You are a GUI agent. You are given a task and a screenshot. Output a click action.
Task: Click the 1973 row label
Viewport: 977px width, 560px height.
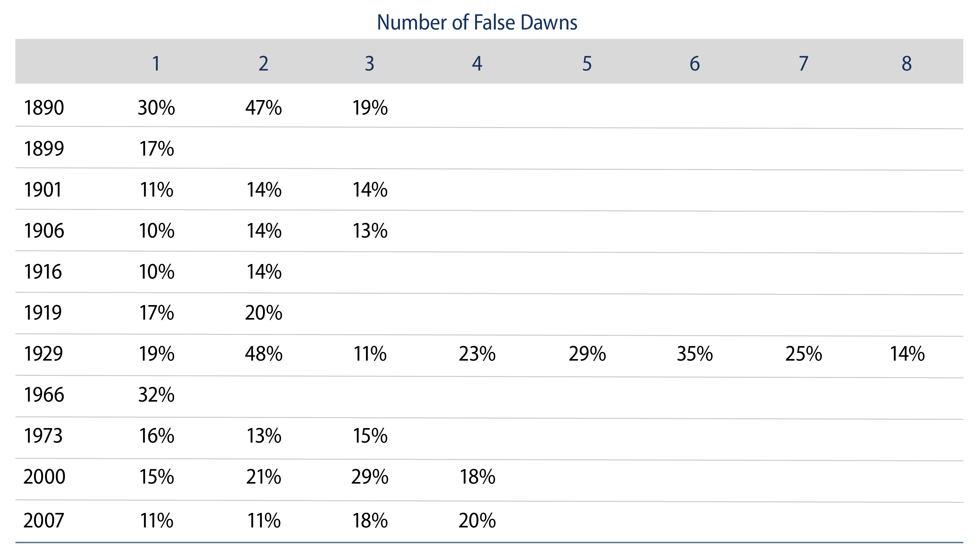point(43,436)
